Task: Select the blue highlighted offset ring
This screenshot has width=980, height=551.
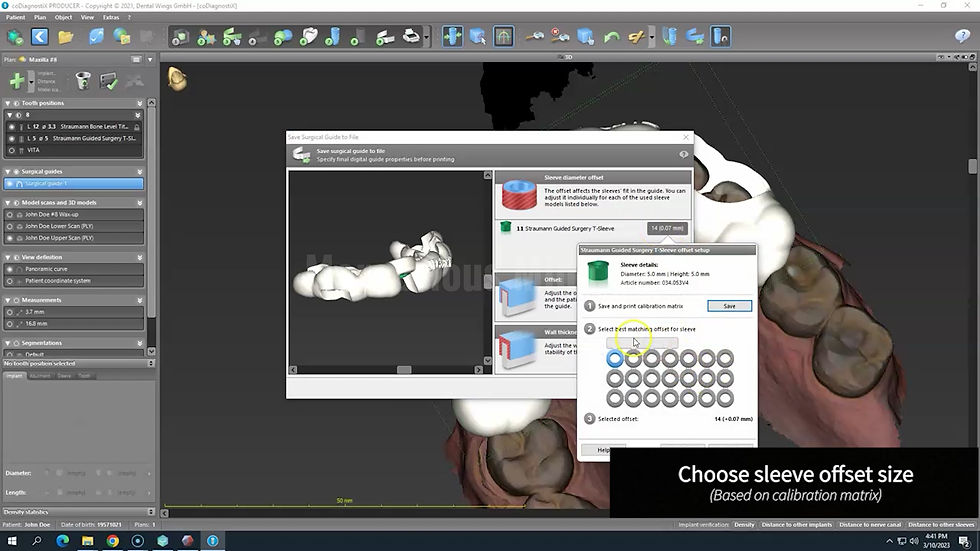Action: 615,359
